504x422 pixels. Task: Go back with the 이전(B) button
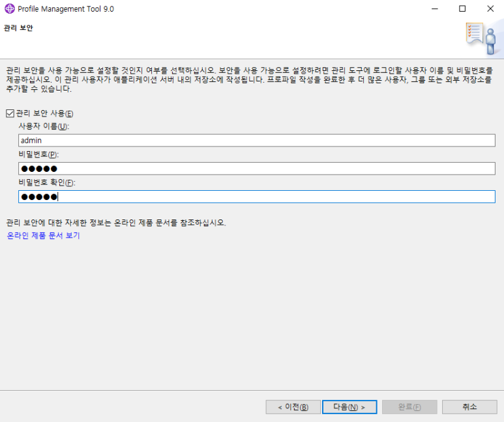pyautogui.click(x=293, y=407)
